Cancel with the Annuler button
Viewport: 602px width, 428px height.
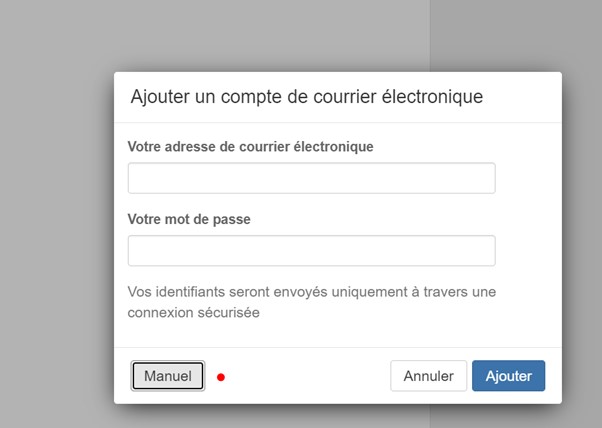click(x=428, y=376)
